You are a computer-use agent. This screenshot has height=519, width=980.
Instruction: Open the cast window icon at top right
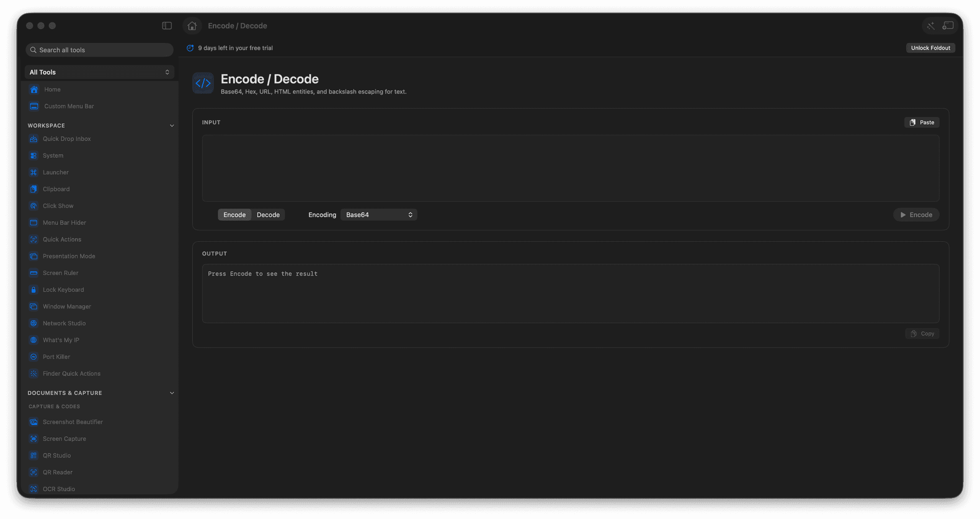pyautogui.click(x=948, y=26)
